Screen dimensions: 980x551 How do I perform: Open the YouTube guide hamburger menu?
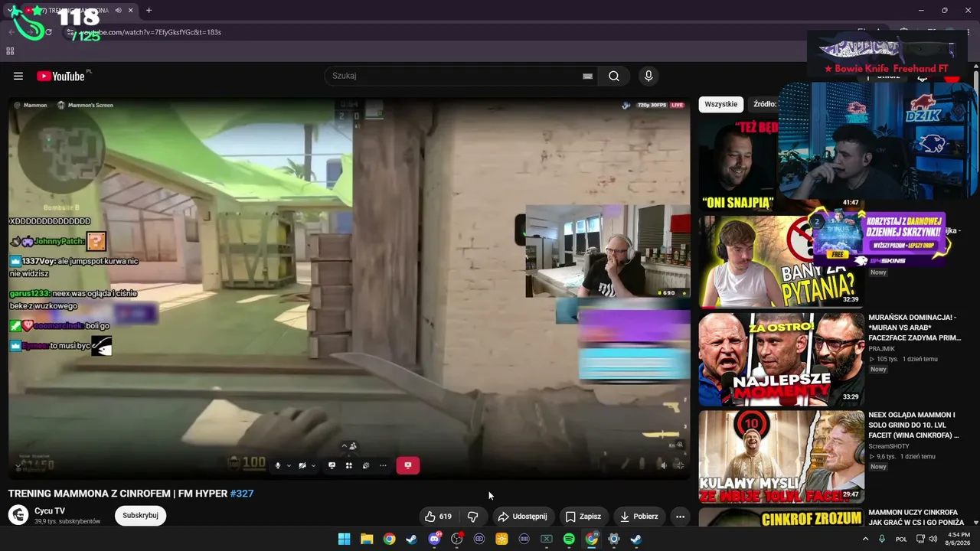(18, 76)
